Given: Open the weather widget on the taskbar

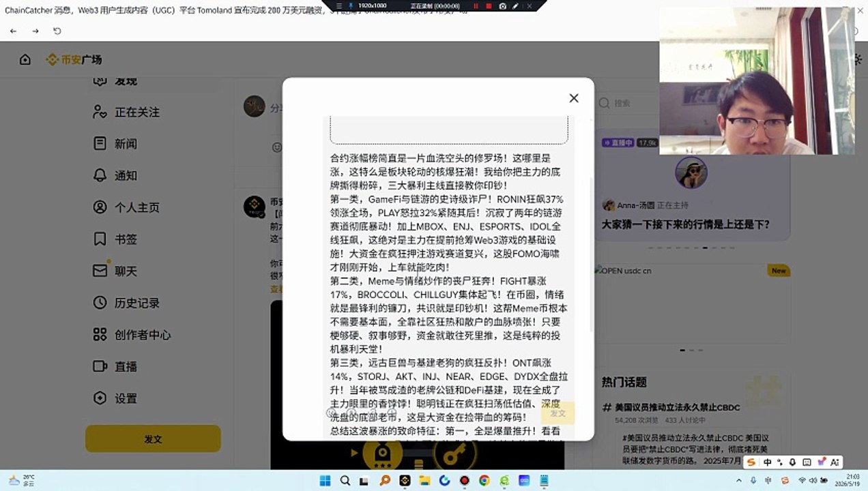Looking at the screenshot, I should [23, 481].
